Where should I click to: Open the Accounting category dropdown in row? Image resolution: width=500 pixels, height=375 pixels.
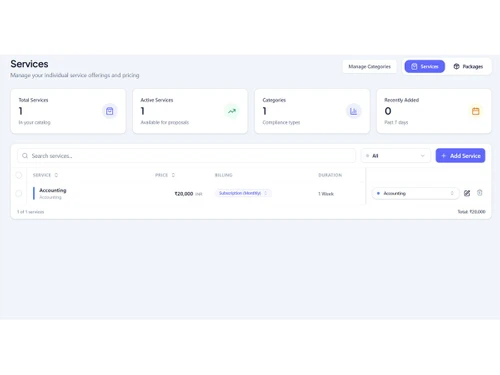click(415, 193)
